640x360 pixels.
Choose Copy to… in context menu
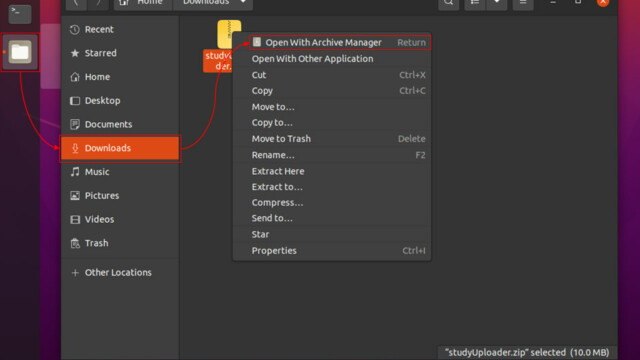click(x=332, y=123)
